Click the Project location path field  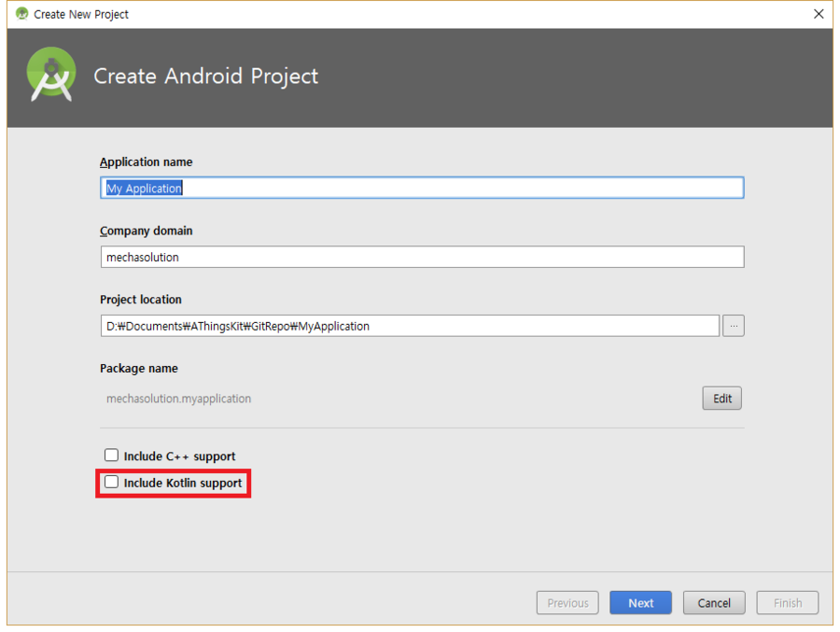coord(410,326)
